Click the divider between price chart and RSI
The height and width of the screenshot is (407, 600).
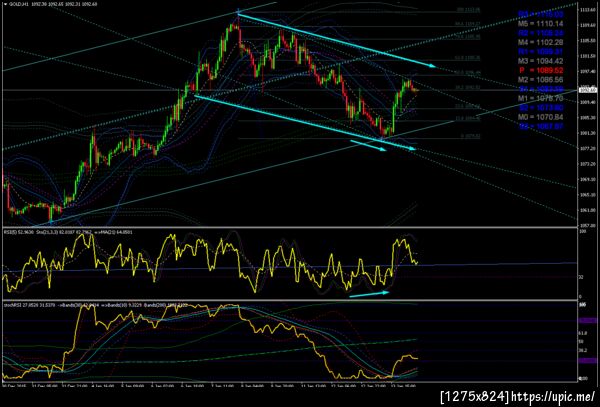(289, 227)
